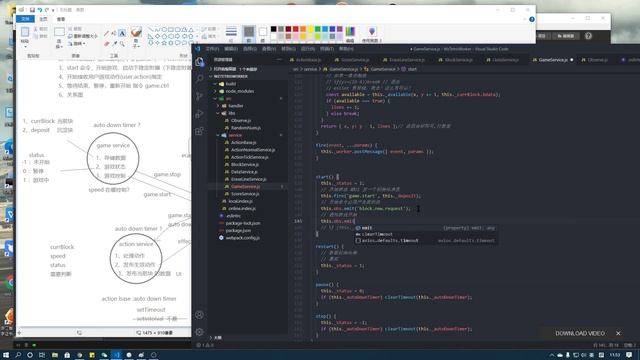Open webpack.config.js in the file tree

[242, 238]
